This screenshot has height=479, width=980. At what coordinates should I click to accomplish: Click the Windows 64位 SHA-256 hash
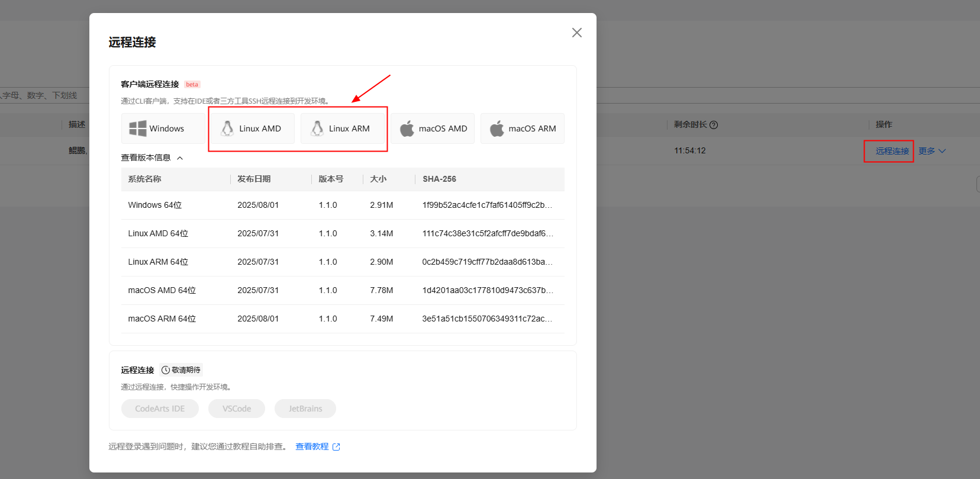pyautogui.click(x=487, y=205)
